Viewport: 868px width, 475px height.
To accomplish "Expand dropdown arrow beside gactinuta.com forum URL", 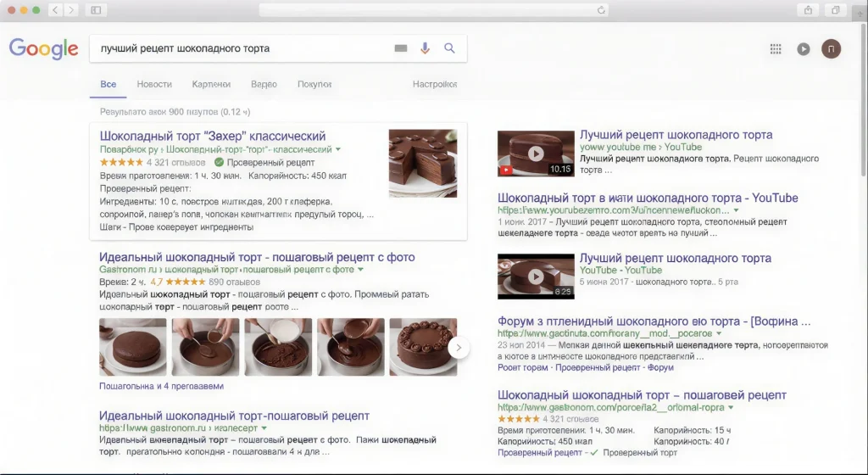I will pos(719,334).
